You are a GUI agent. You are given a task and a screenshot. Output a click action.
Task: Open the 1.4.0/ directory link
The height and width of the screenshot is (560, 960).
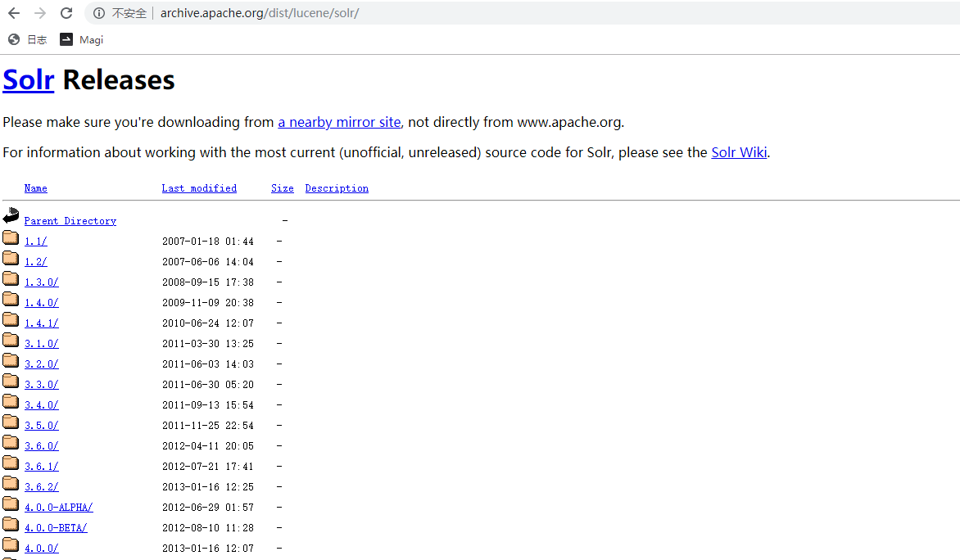pyautogui.click(x=42, y=303)
